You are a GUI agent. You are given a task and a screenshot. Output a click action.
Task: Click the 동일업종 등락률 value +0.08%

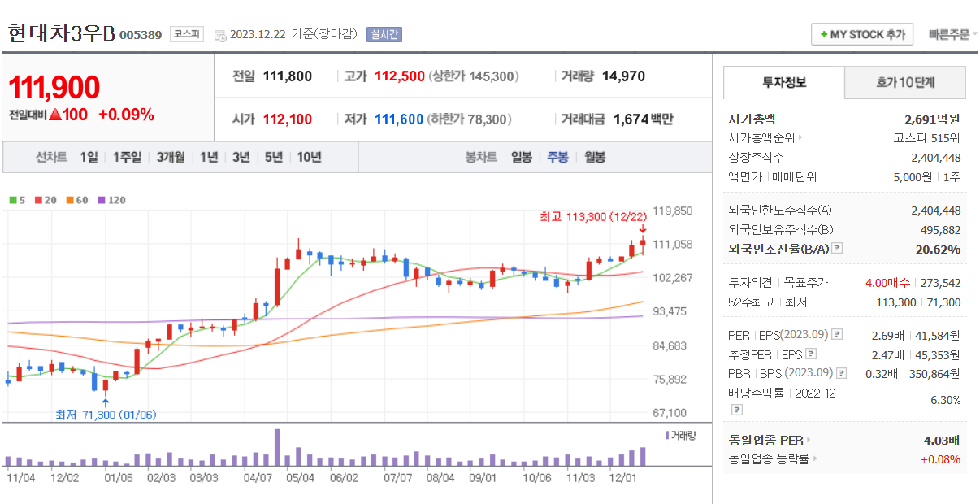[940, 459]
